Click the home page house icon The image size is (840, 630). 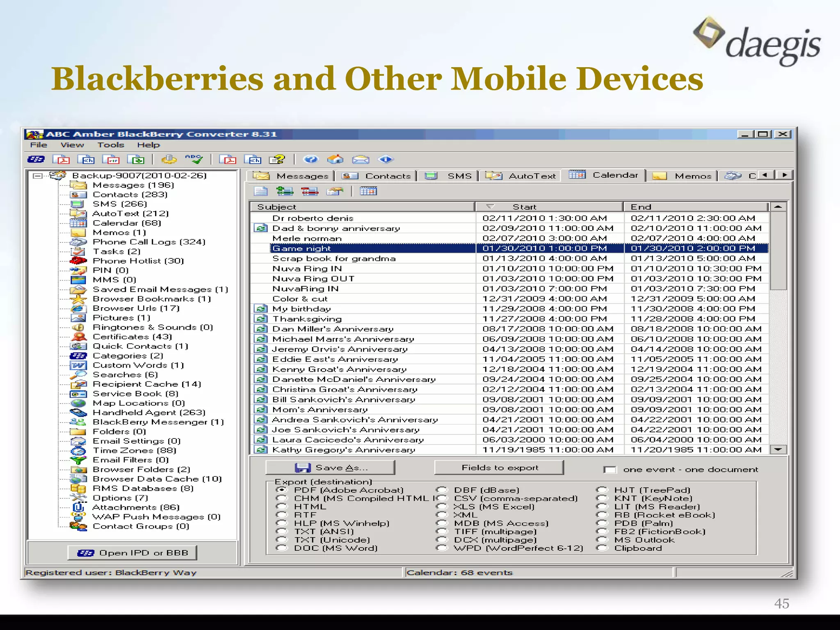click(x=335, y=159)
